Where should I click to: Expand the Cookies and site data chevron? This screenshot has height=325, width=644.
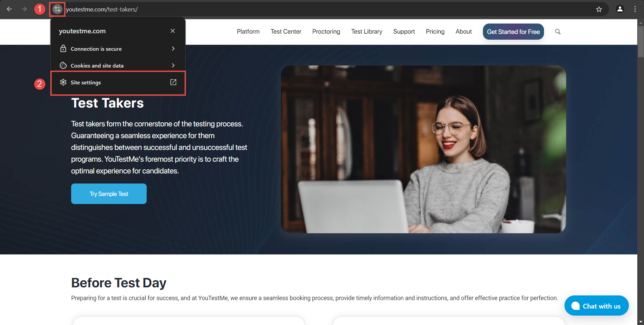[x=173, y=66]
